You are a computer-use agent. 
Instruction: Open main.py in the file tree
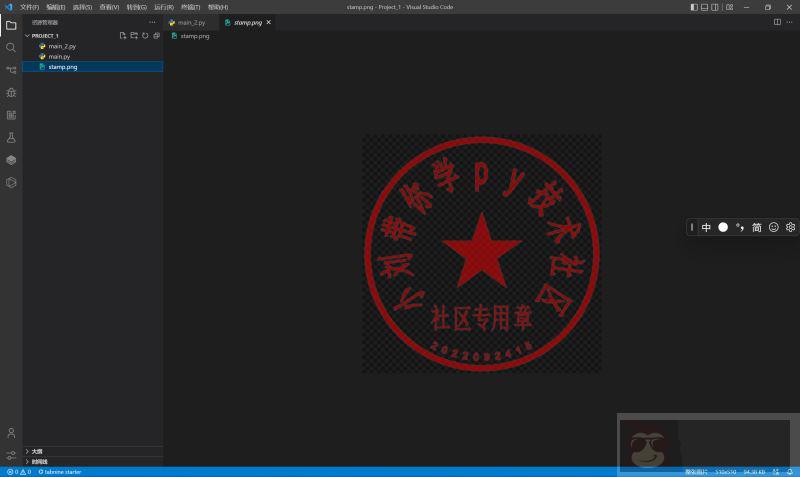click(x=93, y=56)
